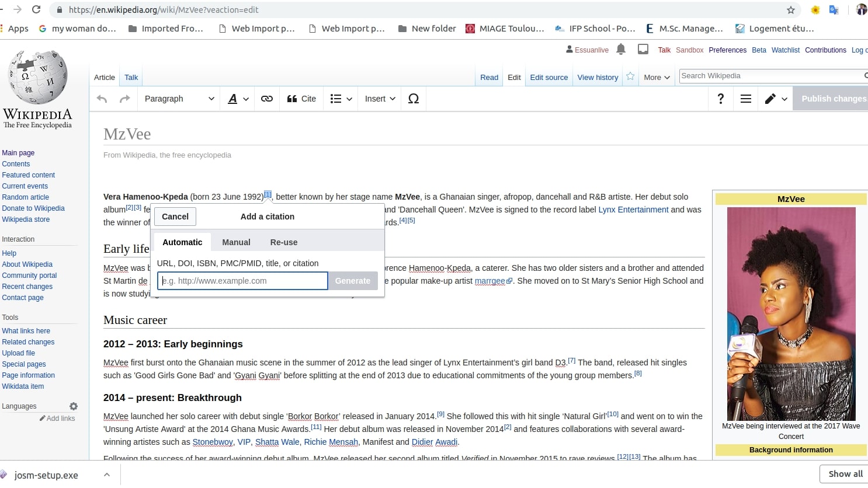Go forward in browser history

click(17, 9)
